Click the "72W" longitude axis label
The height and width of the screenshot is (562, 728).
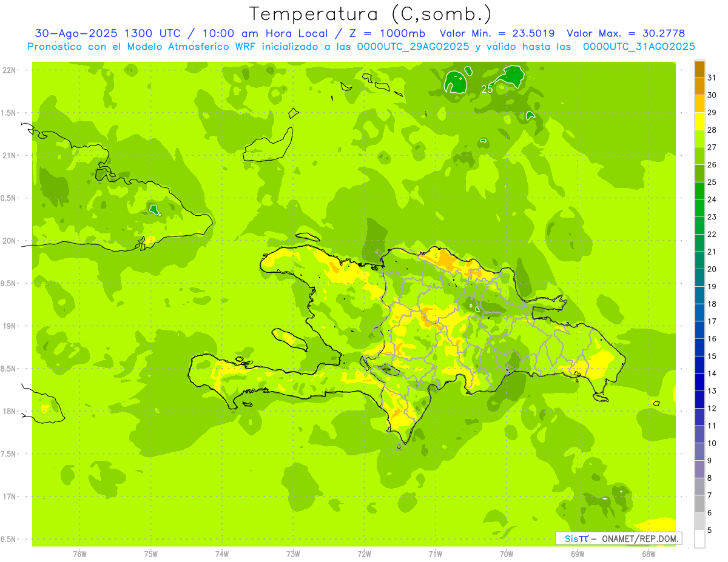tap(364, 554)
